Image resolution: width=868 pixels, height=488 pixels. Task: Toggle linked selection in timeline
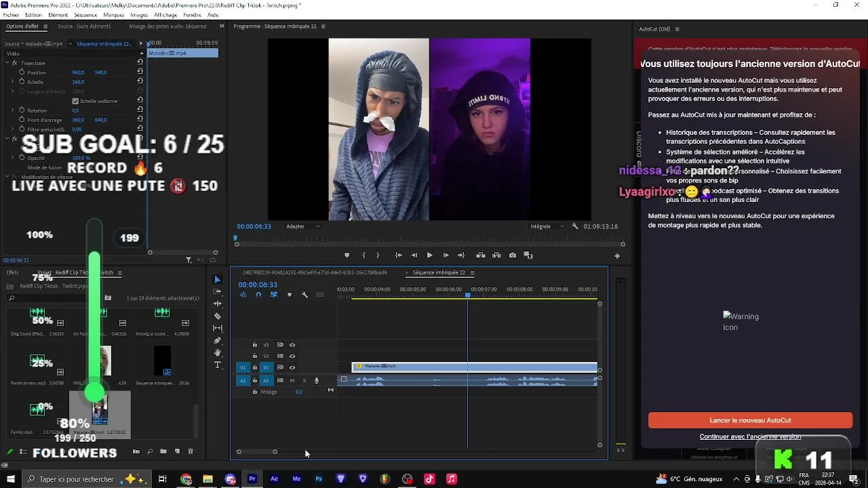coord(274,295)
